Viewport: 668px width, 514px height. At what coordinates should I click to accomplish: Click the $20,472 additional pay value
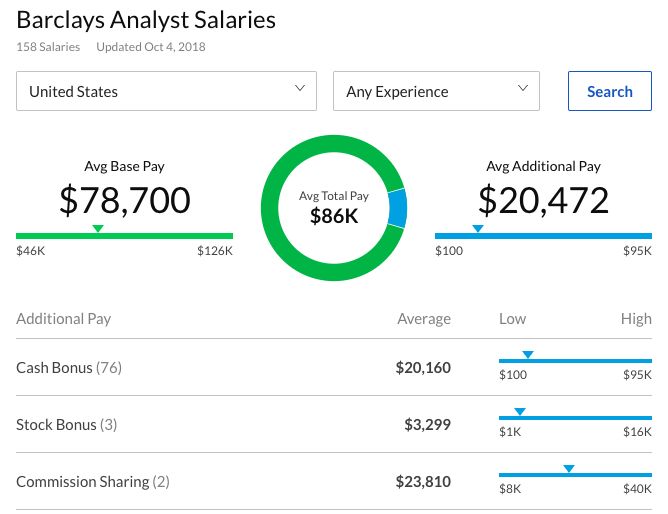coord(544,200)
